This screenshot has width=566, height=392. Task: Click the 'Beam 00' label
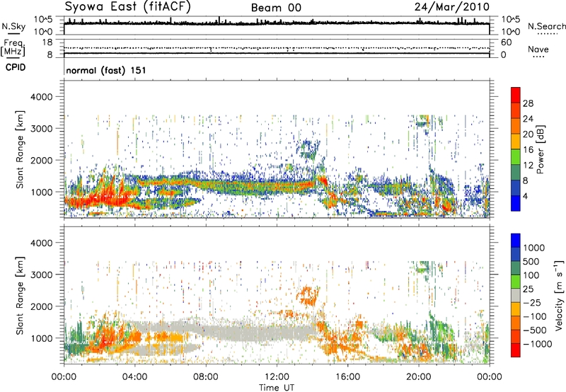(x=276, y=8)
